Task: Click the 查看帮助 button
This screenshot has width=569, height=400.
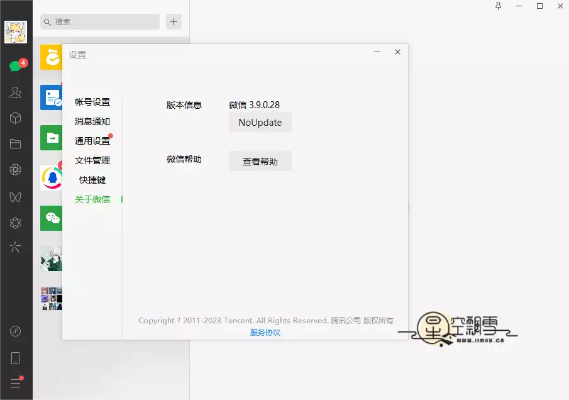Action: [260, 162]
